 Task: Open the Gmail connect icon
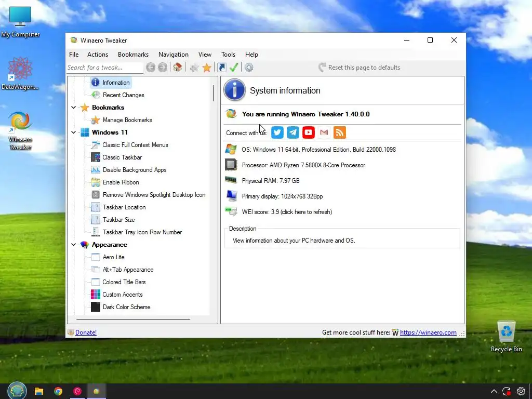point(324,132)
